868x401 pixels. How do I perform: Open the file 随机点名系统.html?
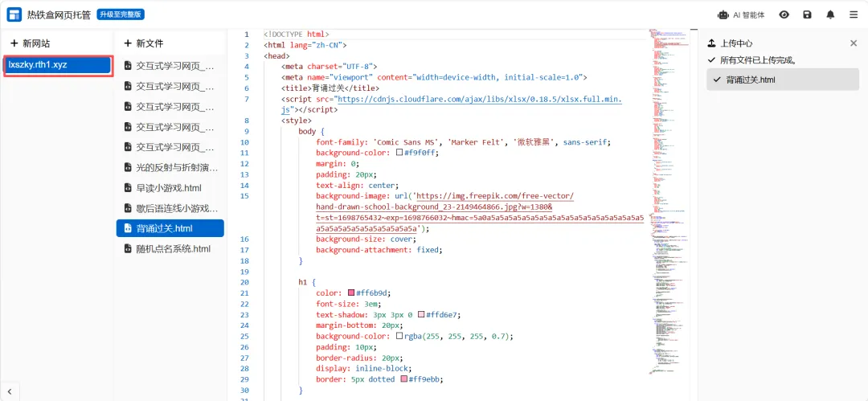click(x=170, y=248)
